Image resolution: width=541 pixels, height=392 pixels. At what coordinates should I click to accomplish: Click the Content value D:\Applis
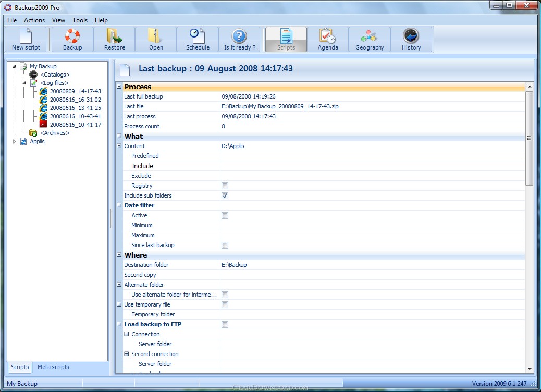[x=233, y=146]
